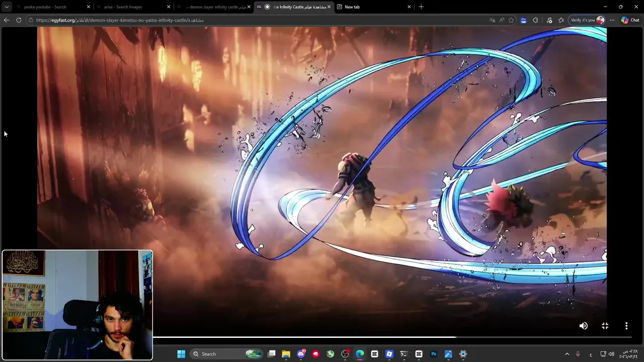Open the network tray icon
This screenshot has width=644, height=362.
click(603, 354)
